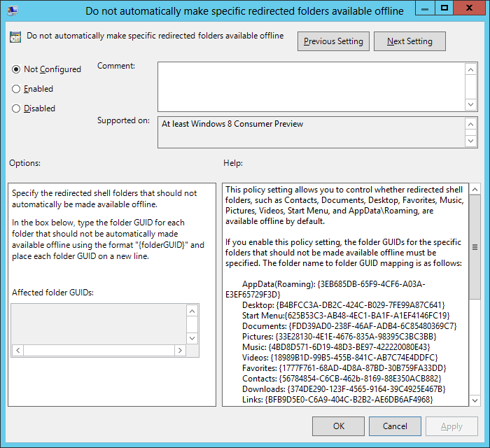Screen dimensions: 490x448
Task: Advance to Next Setting
Action: [409, 41]
